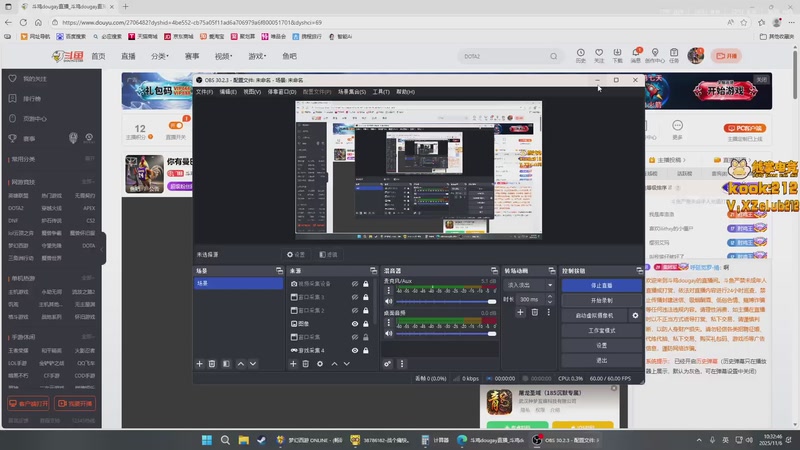The height and width of the screenshot is (450, 800).
Task: Open the 淡入淡出 transition dropdown
Action: 529,285
